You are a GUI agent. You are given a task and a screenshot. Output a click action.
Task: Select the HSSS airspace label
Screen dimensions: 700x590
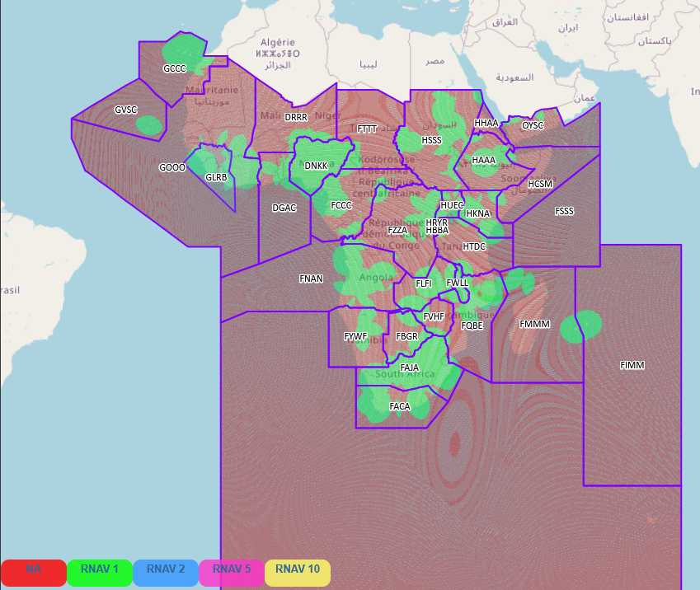coord(432,140)
